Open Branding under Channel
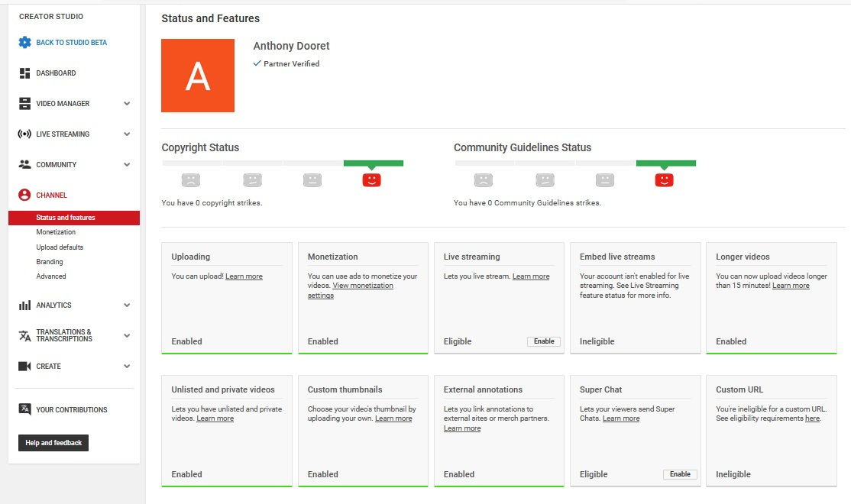This screenshot has height=504, width=851. [x=50, y=262]
